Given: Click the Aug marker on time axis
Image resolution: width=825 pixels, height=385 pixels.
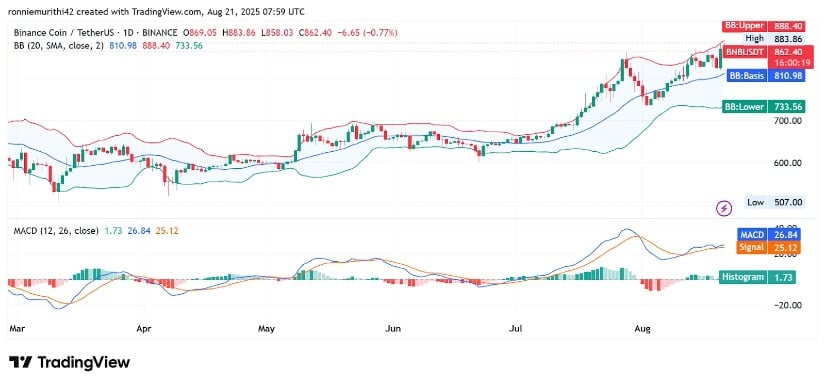Looking at the screenshot, I should [642, 329].
